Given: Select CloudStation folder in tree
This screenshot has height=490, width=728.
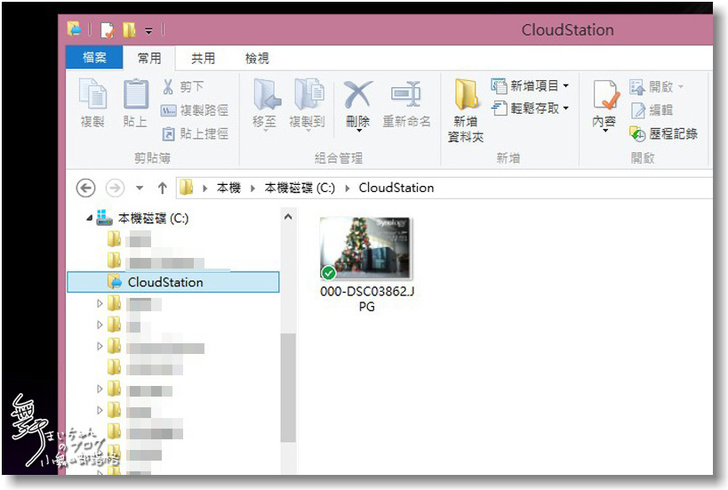Looking at the screenshot, I should [173, 282].
